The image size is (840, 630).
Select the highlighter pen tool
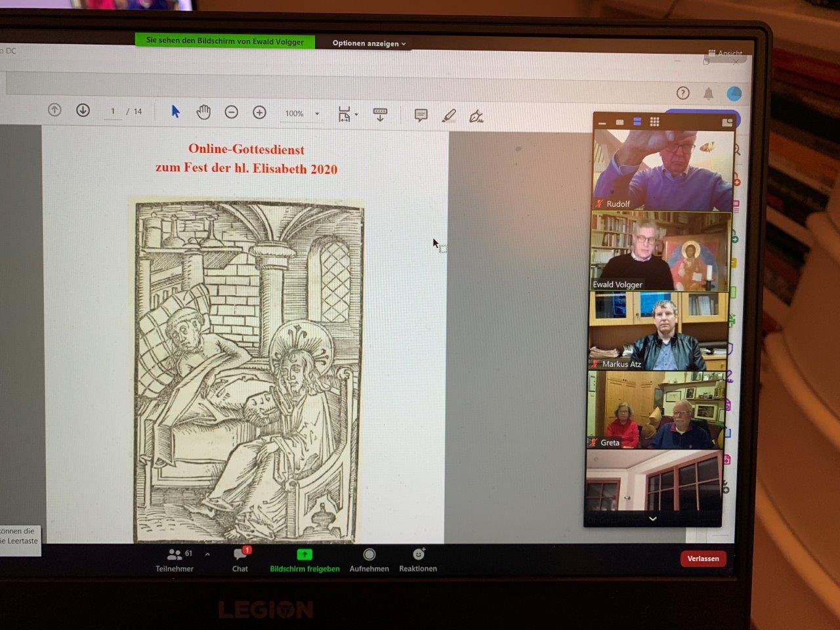449,116
